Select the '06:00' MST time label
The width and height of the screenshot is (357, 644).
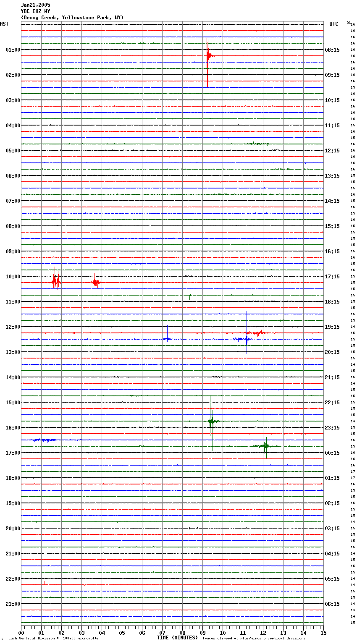(x=13, y=176)
